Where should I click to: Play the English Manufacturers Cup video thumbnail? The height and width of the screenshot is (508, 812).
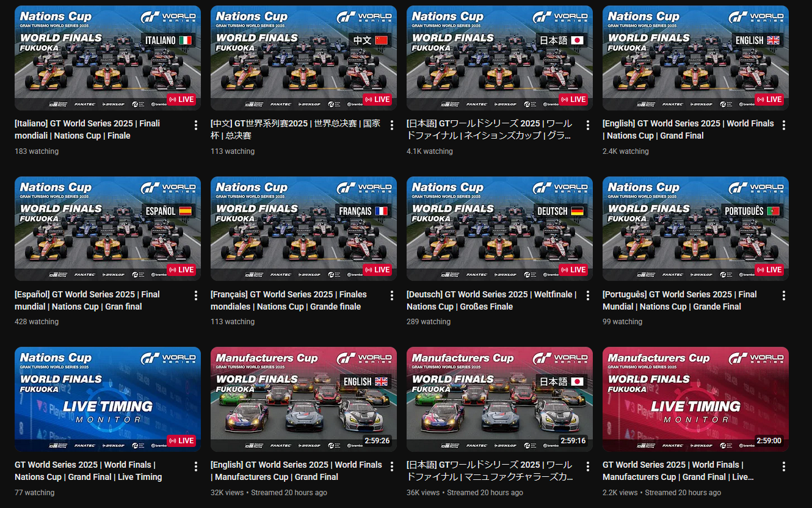point(303,399)
